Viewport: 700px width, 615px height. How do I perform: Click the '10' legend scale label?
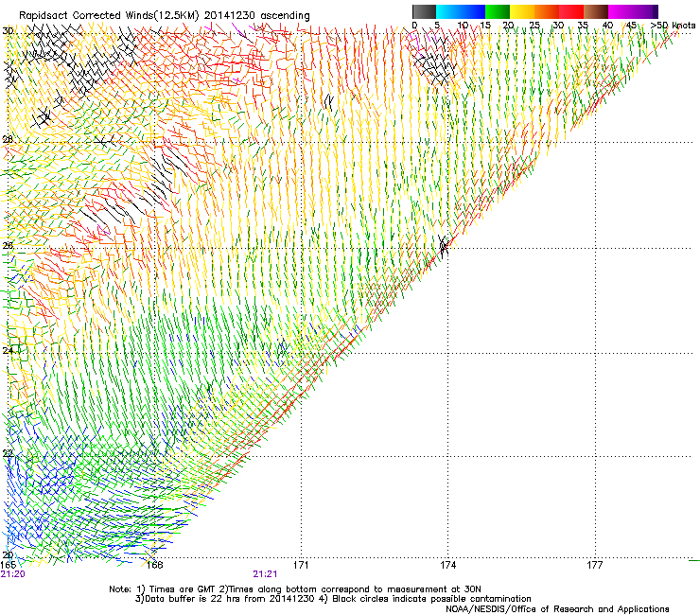point(463,26)
